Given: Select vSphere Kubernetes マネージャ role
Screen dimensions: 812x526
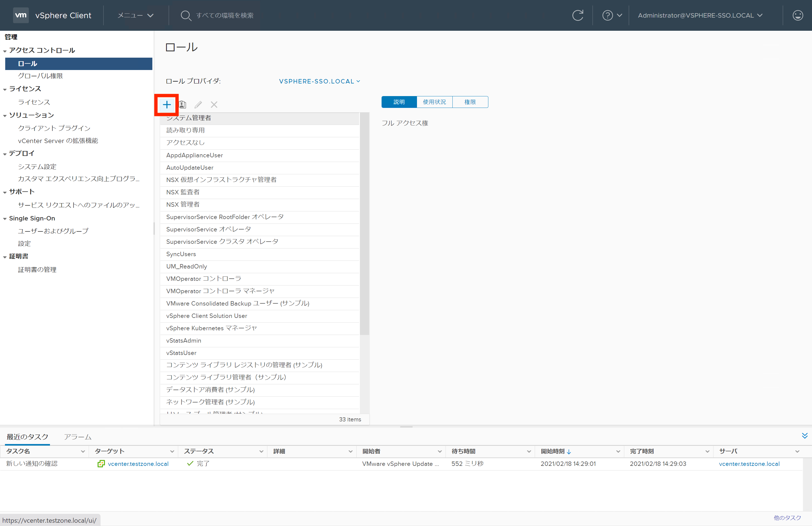Looking at the screenshot, I should click(260, 328).
